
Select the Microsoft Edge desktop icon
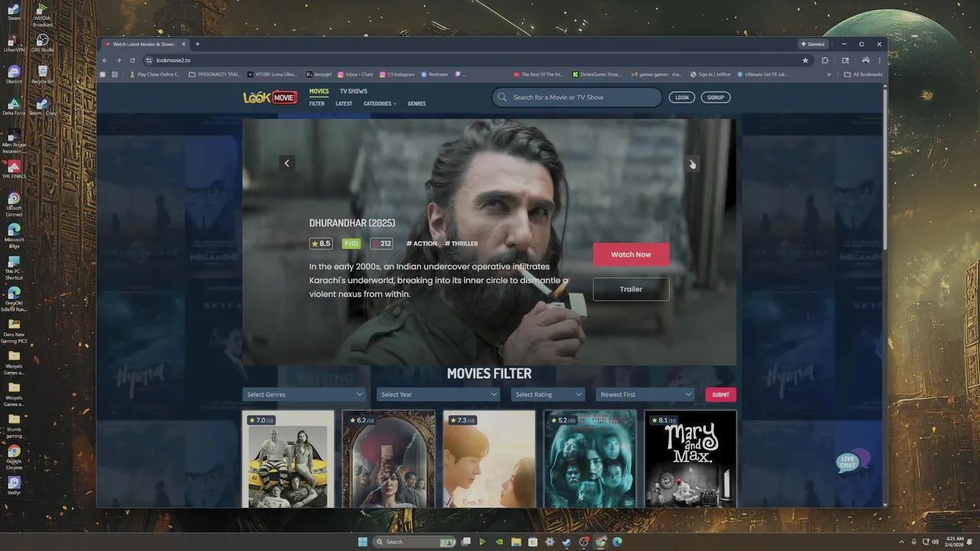(14, 235)
